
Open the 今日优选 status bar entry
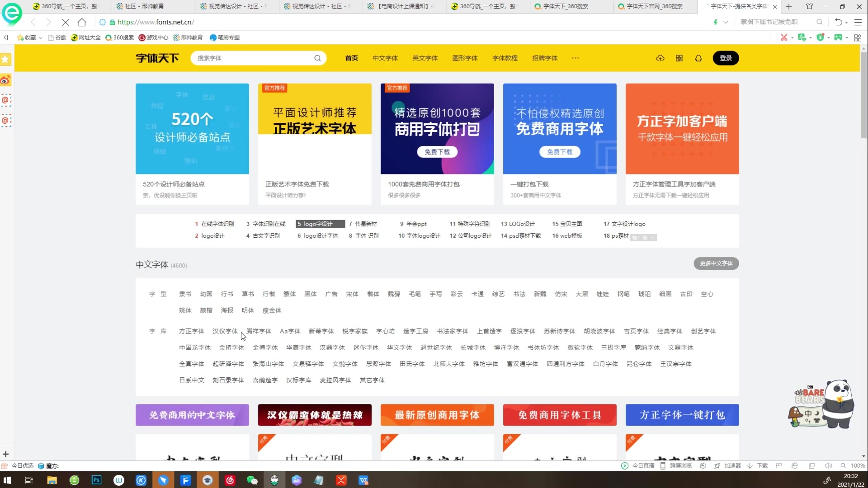point(18,465)
